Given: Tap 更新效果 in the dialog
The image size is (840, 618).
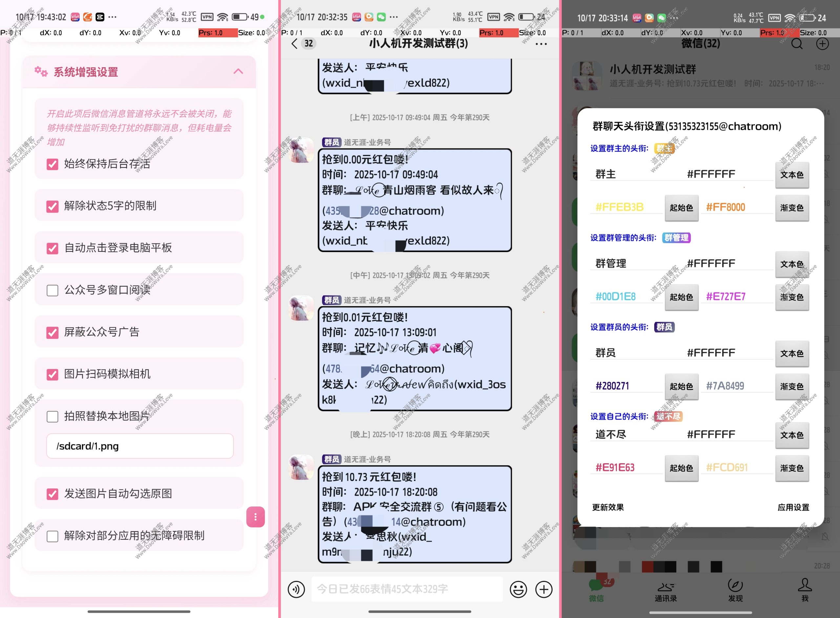Looking at the screenshot, I should 608,507.
